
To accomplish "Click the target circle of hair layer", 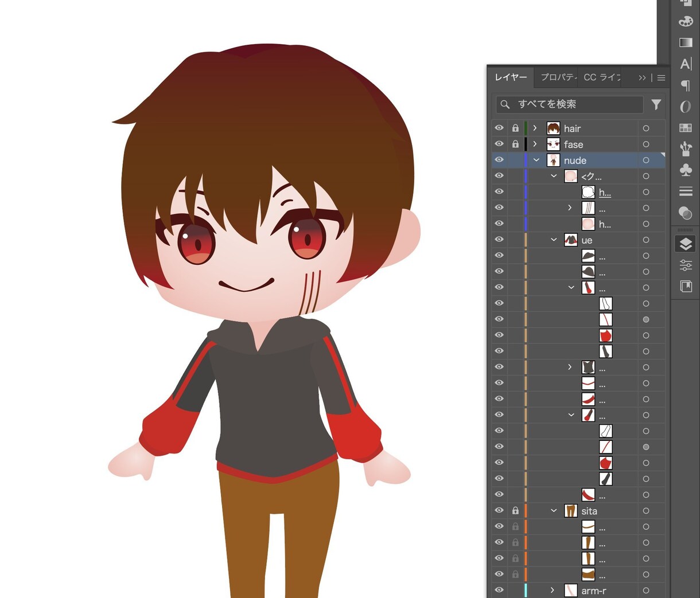I will [646, 128].
